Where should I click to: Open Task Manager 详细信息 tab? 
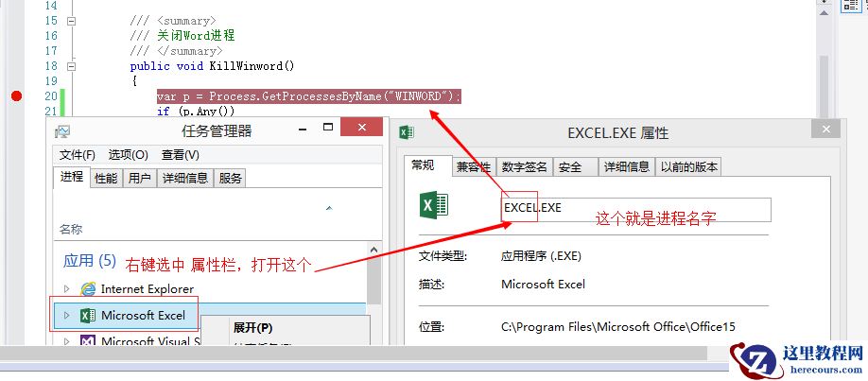coord(185,178)
